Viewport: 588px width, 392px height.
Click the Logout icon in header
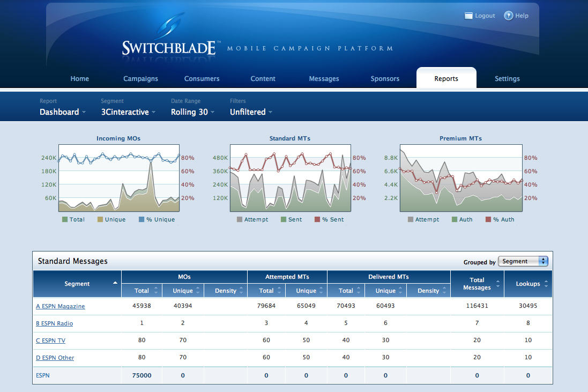[468, 16]
